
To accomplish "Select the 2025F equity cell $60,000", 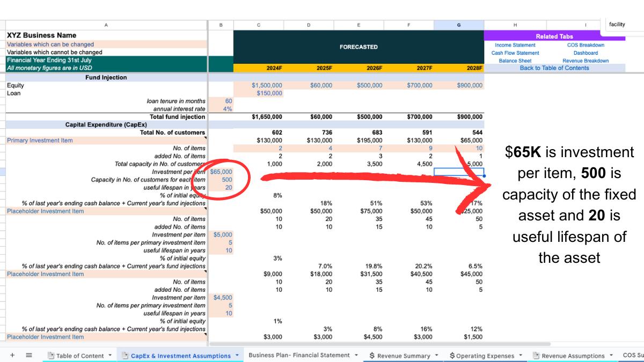I will coord(309,85).
